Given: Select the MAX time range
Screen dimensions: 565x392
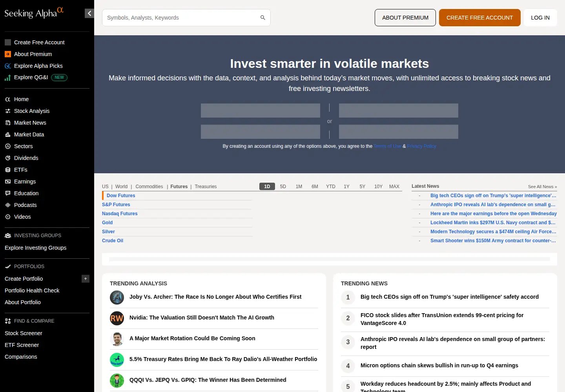Looking at the screenshot, I should [x=394, y=187].
